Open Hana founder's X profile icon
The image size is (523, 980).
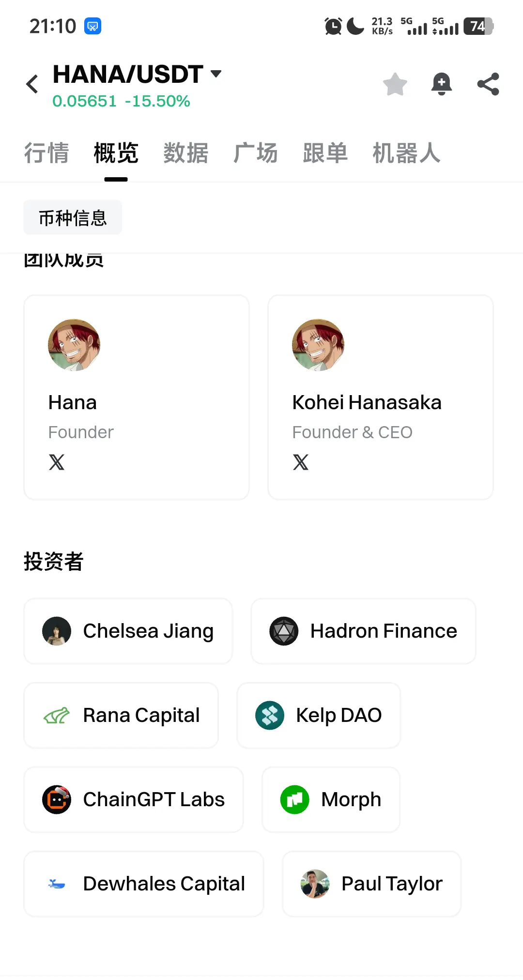57,462
